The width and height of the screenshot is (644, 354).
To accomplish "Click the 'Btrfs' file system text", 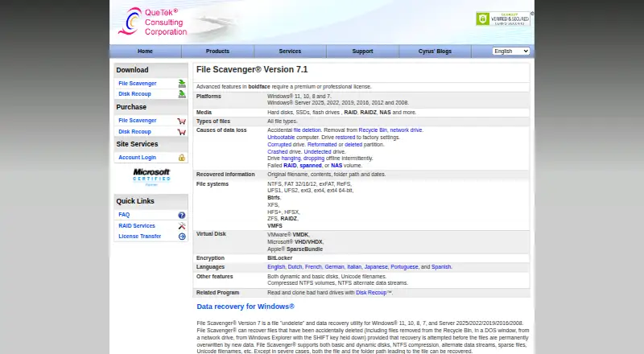I will 274,198.
